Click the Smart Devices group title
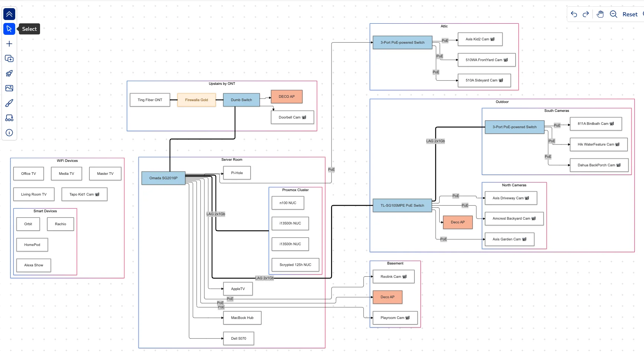The image size is (644, 356). (x=45, y=211)
